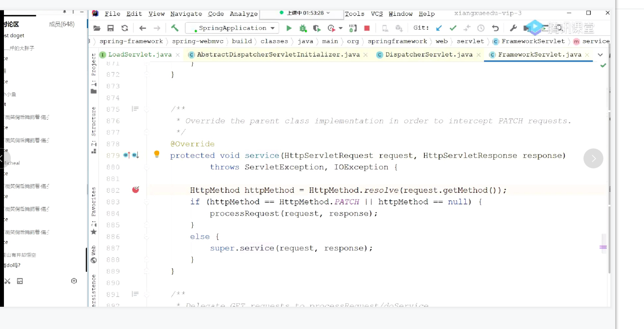Click the Synchronize refresh icon
This screenshot has height=329, width=644.
pos(125,28)
